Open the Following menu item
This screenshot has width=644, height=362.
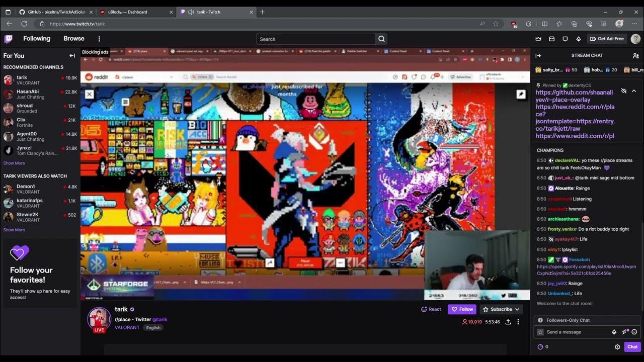[x=37, y=39]
